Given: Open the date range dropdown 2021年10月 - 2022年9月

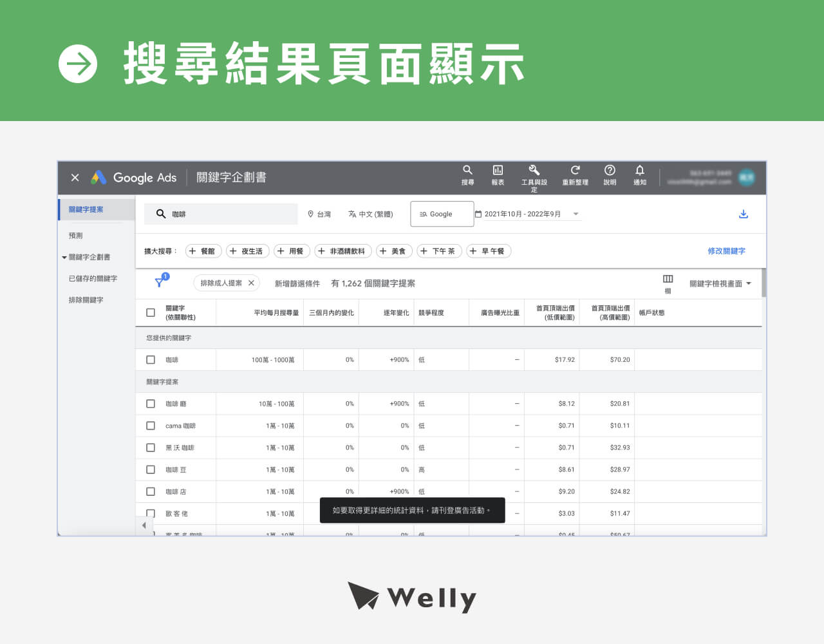Looking at the screenshot, I should pyautogui.click(x=528, y=213).
